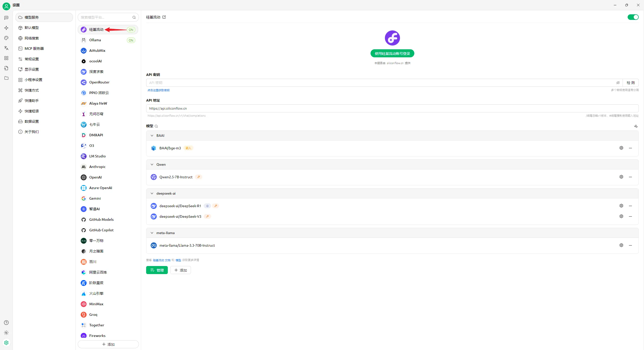644x350 pixels.
Task: Open the SiliconFlow external link icon
Action: (164, 17)
